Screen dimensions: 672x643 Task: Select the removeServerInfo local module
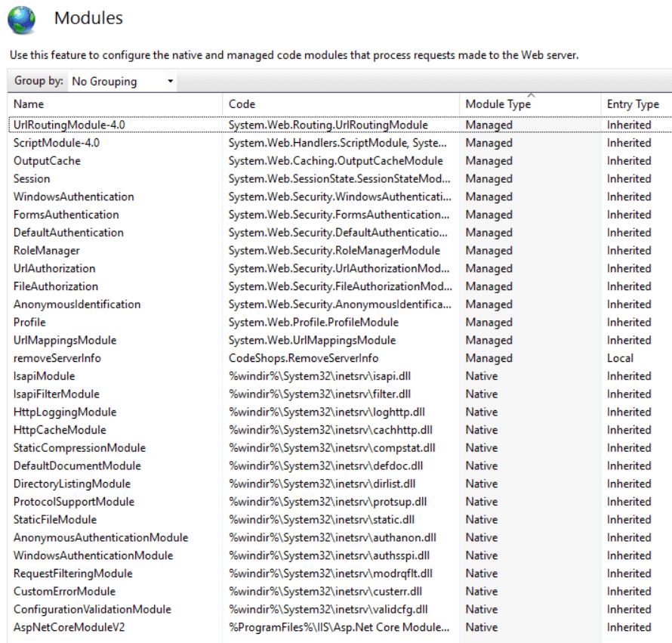(57, 358)
